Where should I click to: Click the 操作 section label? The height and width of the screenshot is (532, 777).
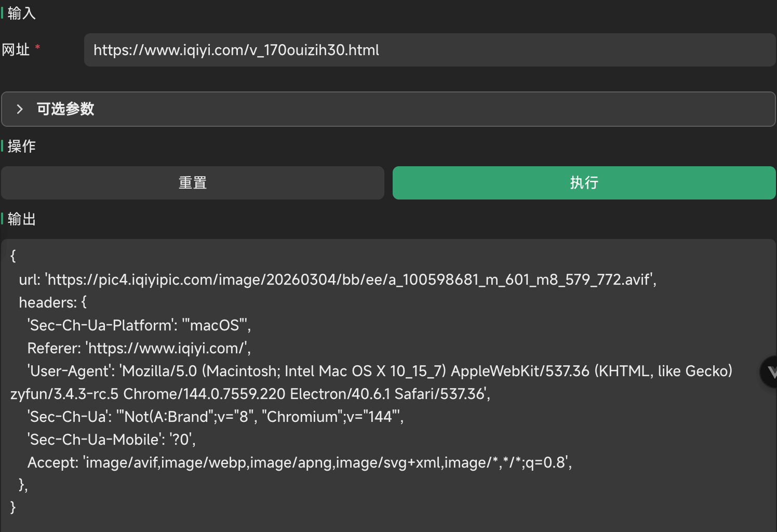22,147
